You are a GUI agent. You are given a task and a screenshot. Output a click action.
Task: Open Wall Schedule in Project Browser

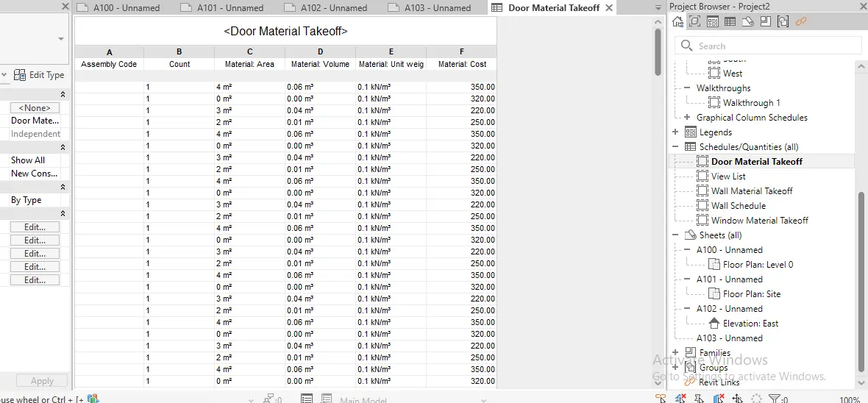click(x=738, y=206)
